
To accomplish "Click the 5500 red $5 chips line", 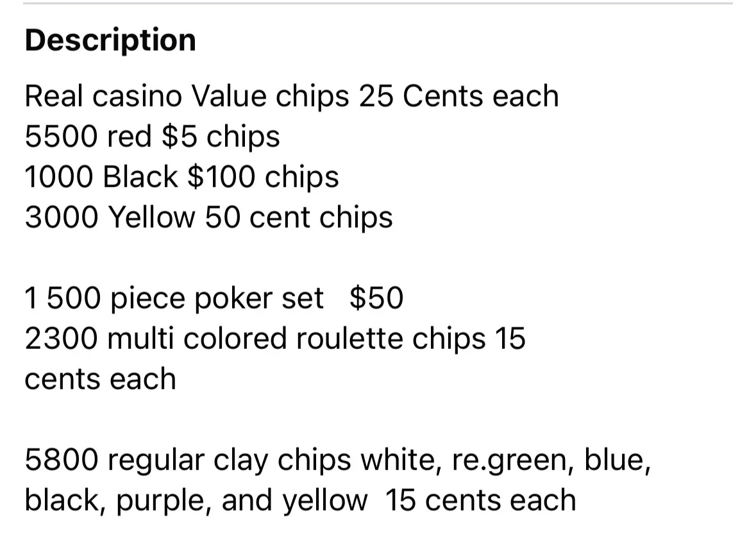I will (x=153, y=137).
